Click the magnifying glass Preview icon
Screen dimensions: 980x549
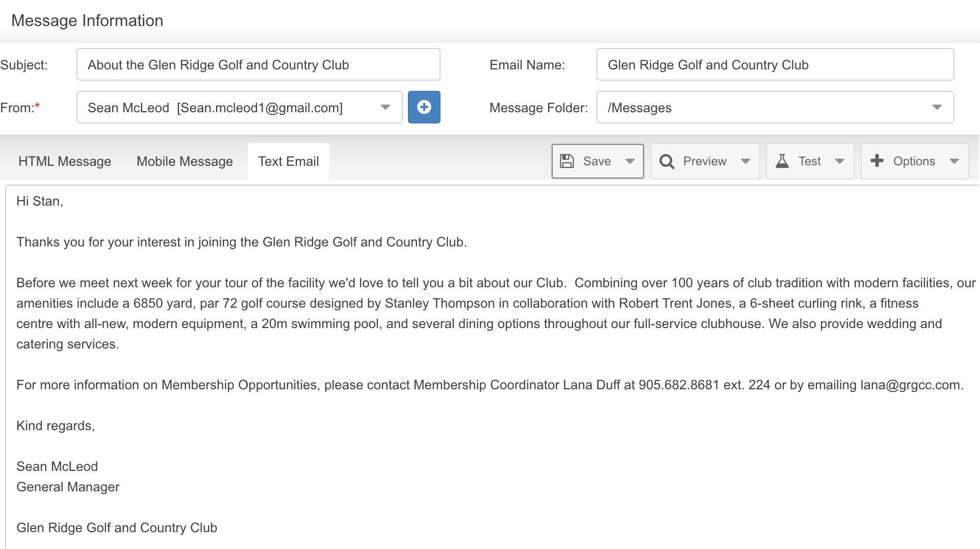pos(667,161)
